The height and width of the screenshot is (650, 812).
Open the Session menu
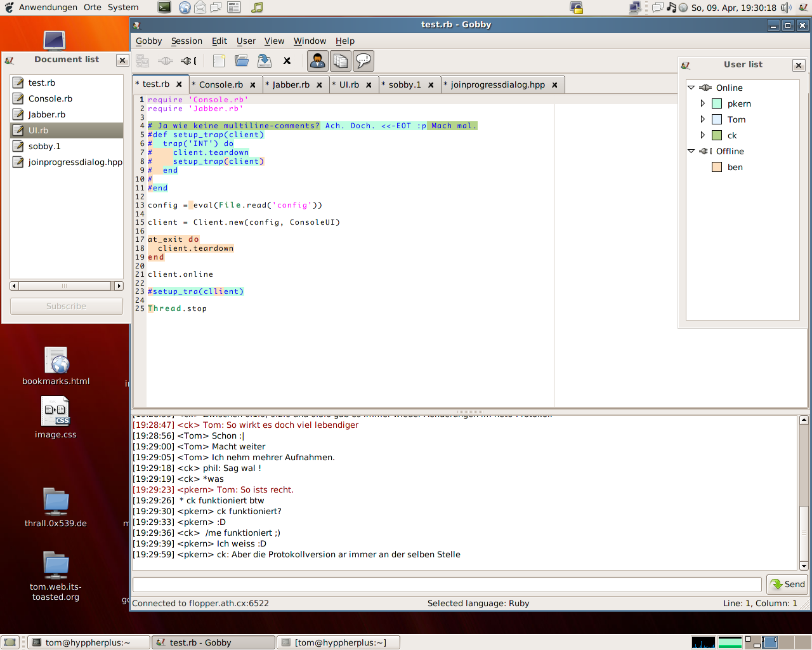pos(187,41)
